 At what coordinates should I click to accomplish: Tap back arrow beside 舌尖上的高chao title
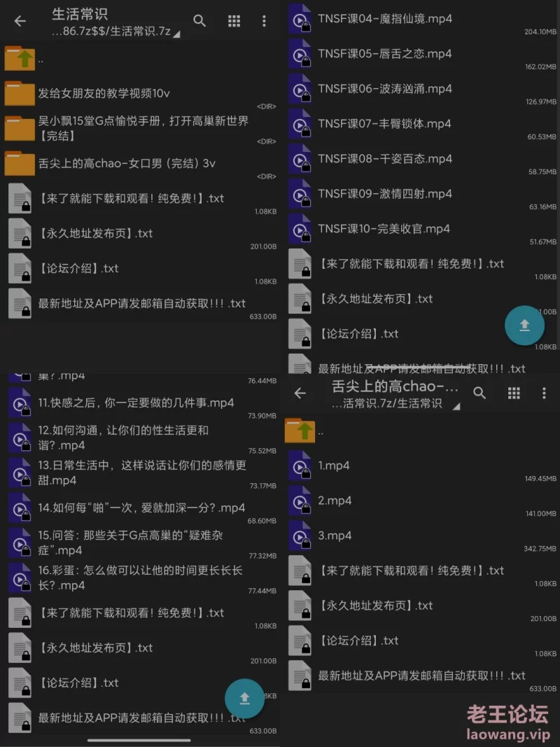[300, 393]
